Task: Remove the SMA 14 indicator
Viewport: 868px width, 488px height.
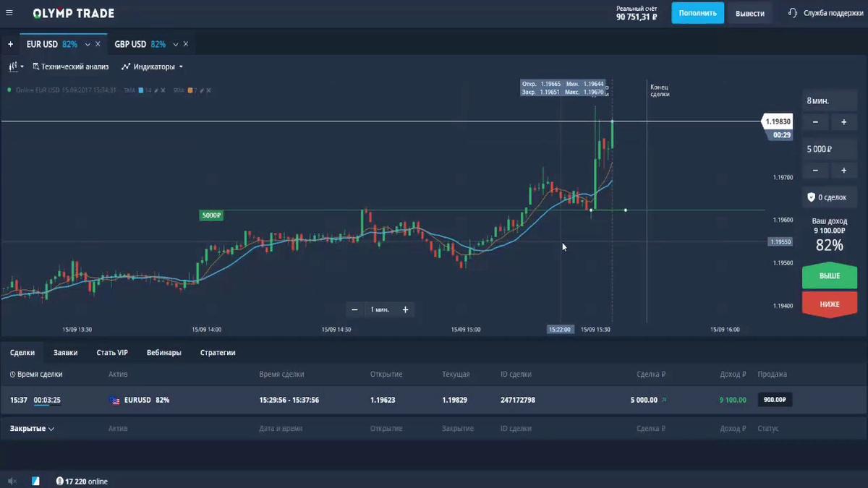Action: (163, 90)
